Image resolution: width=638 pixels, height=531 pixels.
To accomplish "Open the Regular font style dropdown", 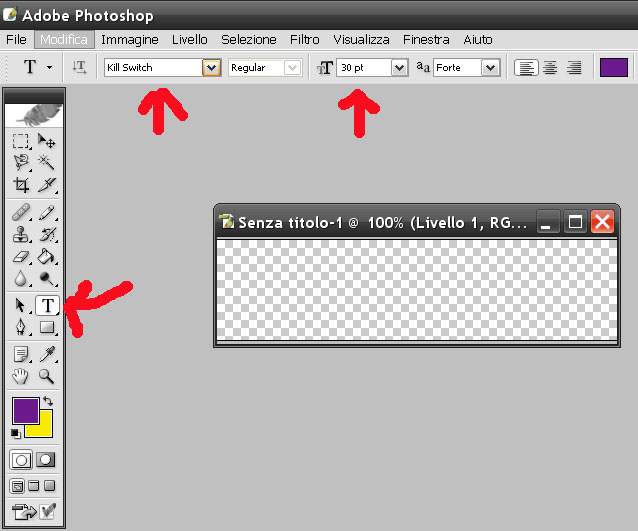I will coord(292,68).
